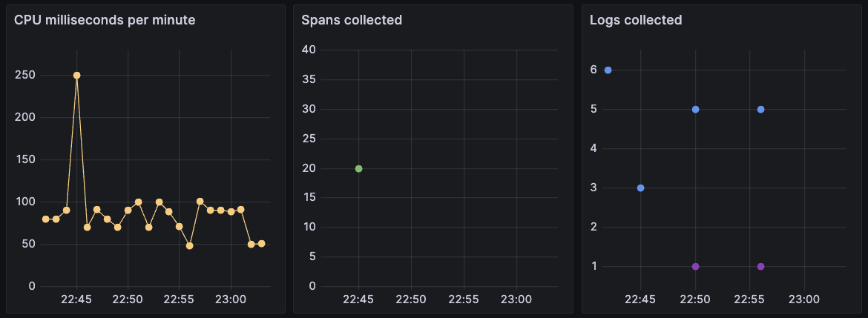The height and width of the screenshot is (318, 868).
Task: Click the blue point at value 6
Action: point(608,70)
